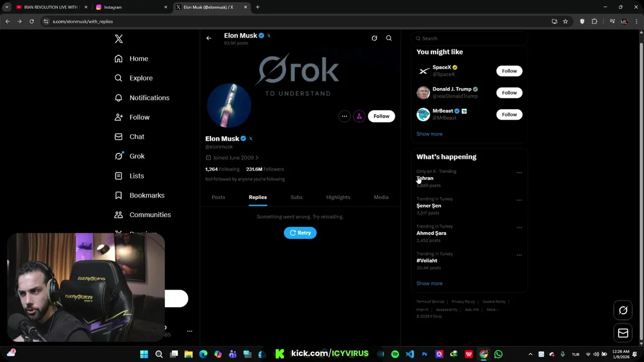Screen dimensions: 644x362
Task: Open Grok in the sidebar
Action: 129,156
